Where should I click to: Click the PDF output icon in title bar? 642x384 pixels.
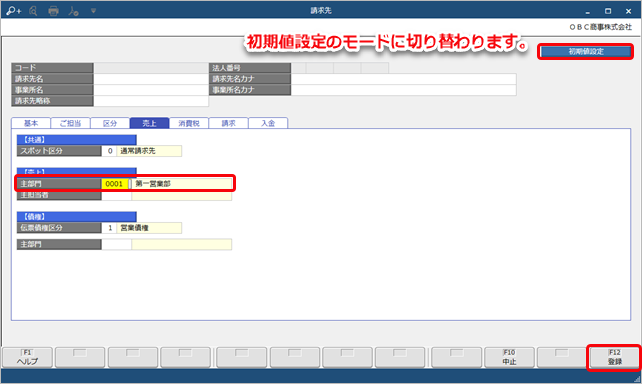pos(73,11)
